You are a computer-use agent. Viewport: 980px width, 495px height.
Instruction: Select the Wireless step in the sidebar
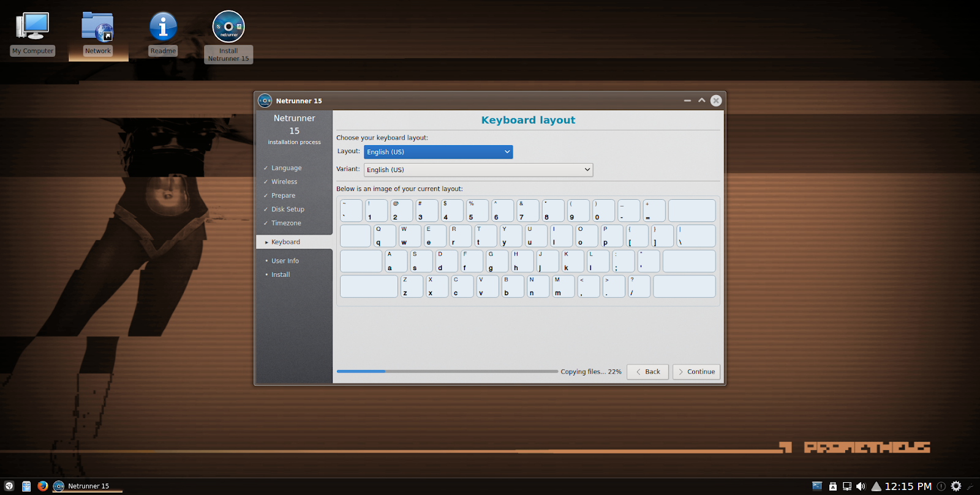coord(284,182)
